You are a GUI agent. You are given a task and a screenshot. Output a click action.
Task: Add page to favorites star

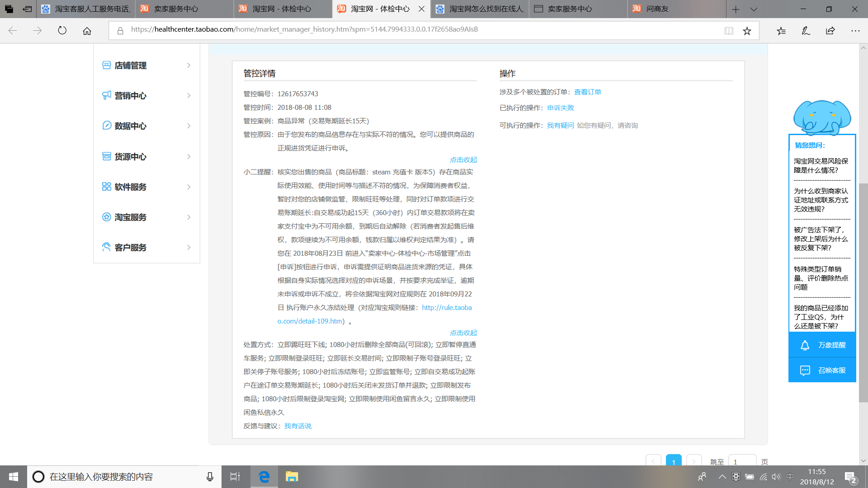point(747,31)
